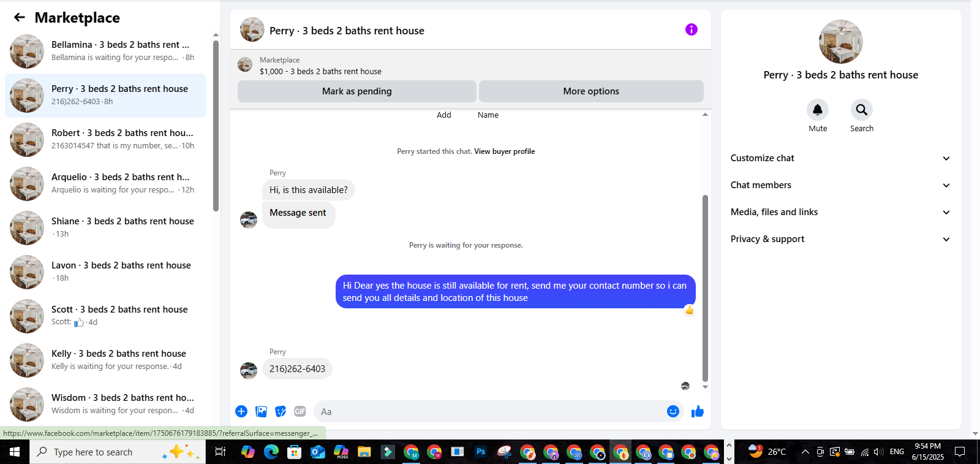This screenshot has width=980, height=464.
Task: Expand Media, files and links section
Action: tap(840, 212)
